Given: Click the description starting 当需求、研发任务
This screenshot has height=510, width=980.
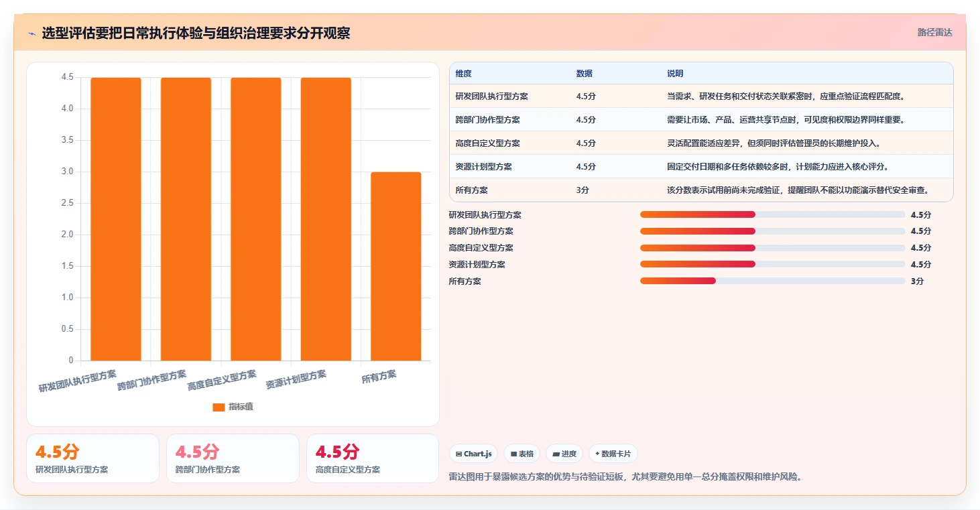Looking at the screenshot, I should [x=786, y=97].
